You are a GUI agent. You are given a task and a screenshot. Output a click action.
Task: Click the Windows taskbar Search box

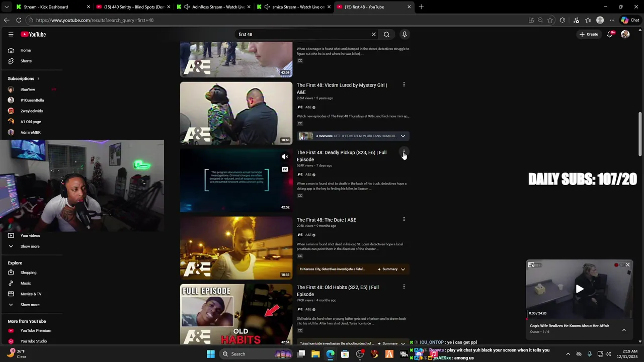click(257, 354)
